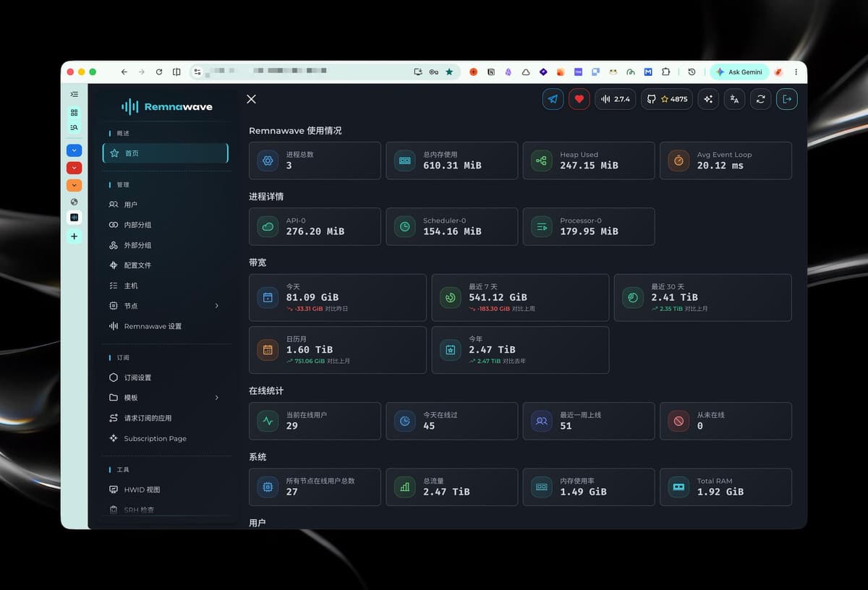Click the 610.31 MiB value

pos(452,166)
